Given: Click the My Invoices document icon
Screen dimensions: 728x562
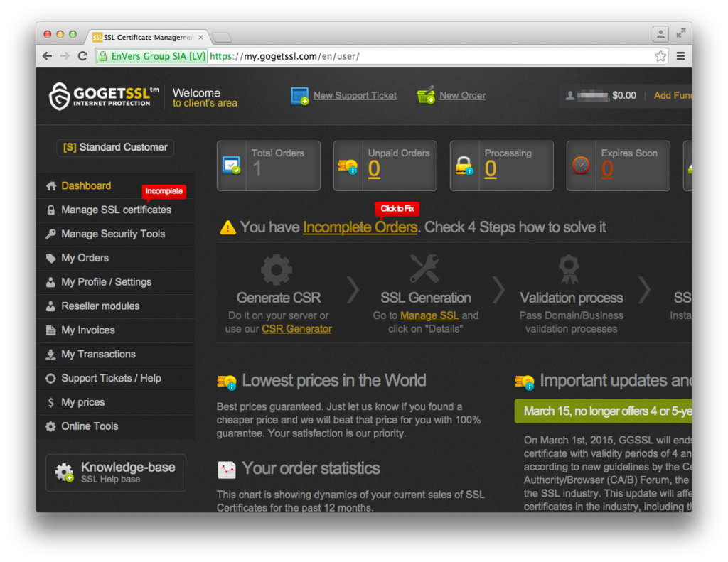Looking at the screenshot, I should (51, 330).
